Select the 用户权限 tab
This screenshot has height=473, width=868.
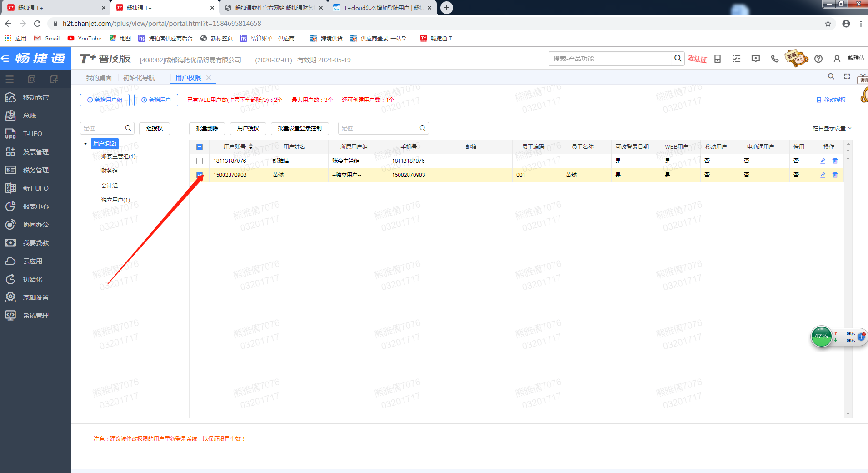188,78
